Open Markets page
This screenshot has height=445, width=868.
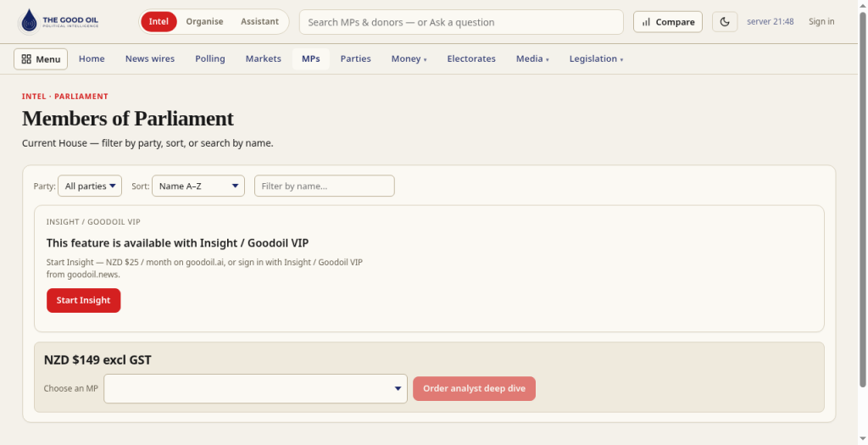pos(263,58)
